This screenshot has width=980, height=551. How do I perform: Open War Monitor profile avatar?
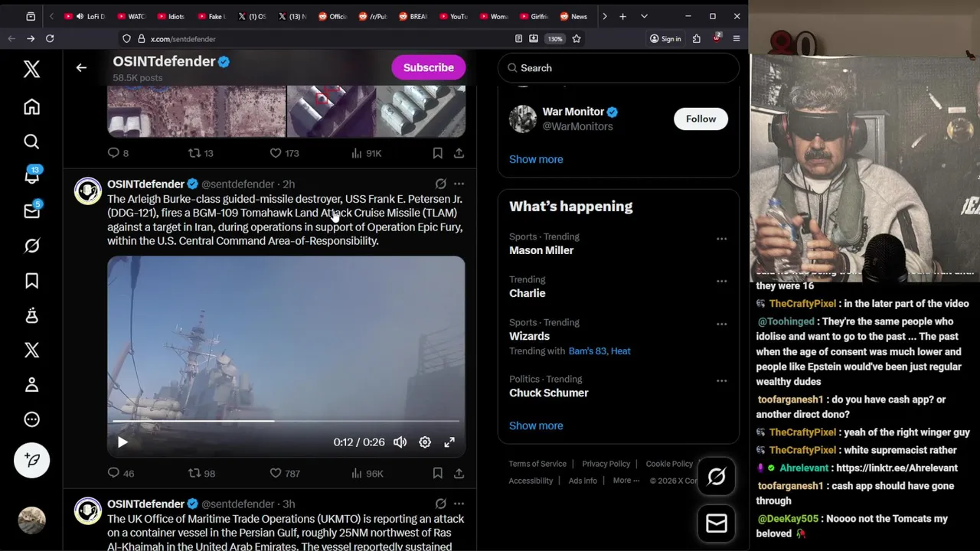(x=523, y=119)
